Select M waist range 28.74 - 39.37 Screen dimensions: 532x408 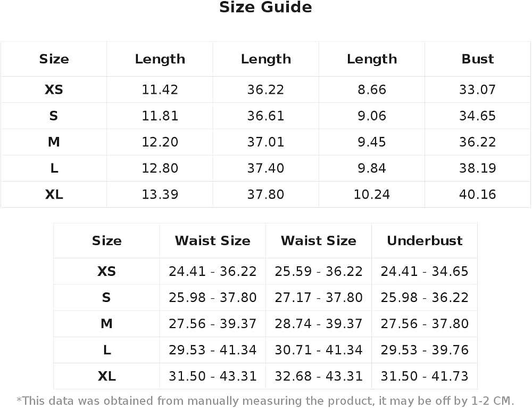(x=319, y=324)
